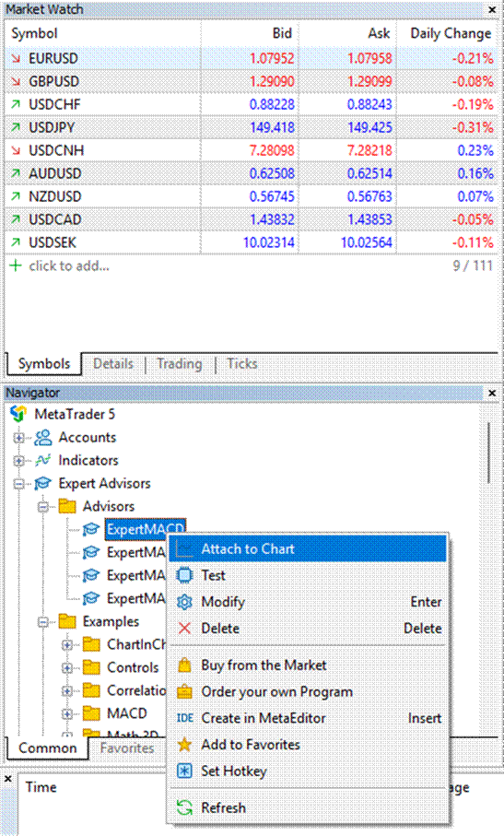The height and width of the screenshot is (836, 504).
Task: Select the USDJPY symbol row
Action: point(252,127)
